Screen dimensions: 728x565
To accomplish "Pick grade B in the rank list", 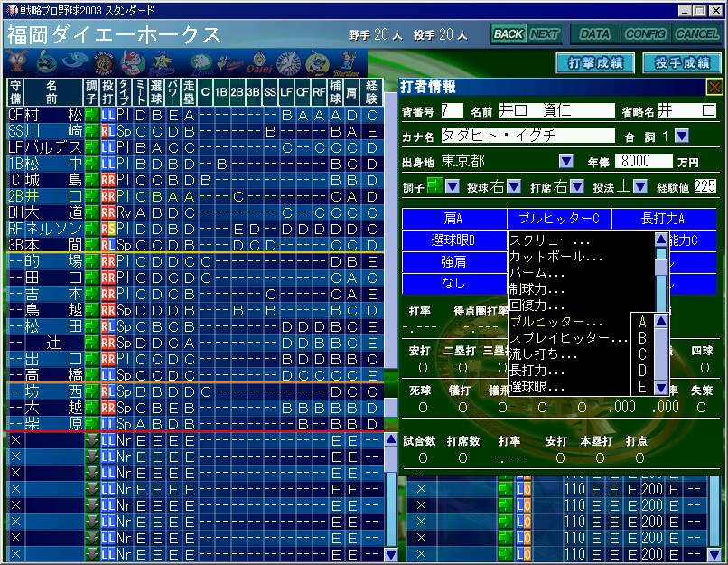I will pyautogui.click(x=642, y=337).
